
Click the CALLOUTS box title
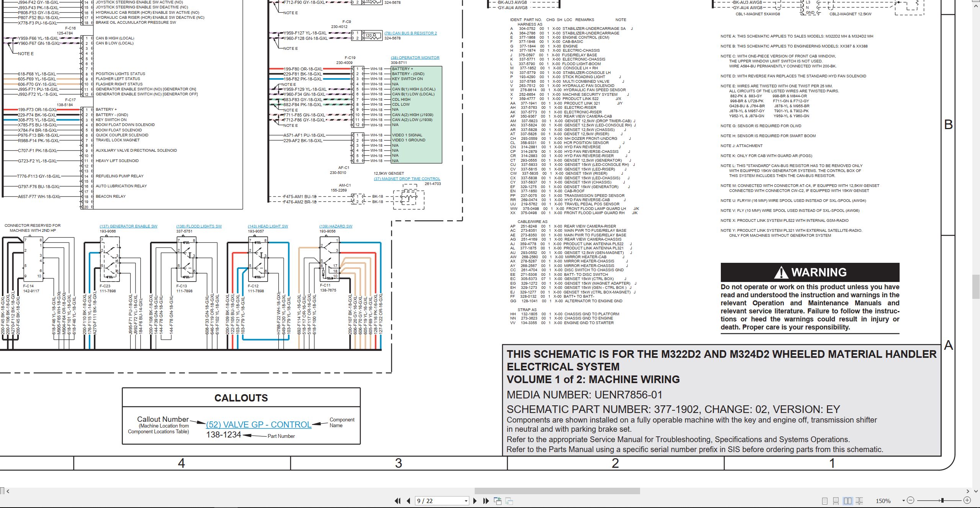click(x=241, y=398)
